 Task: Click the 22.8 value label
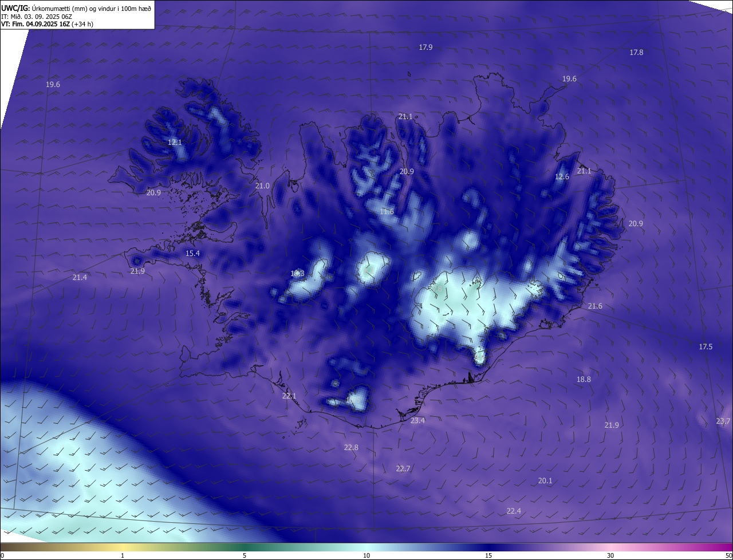tap(351, 447)
